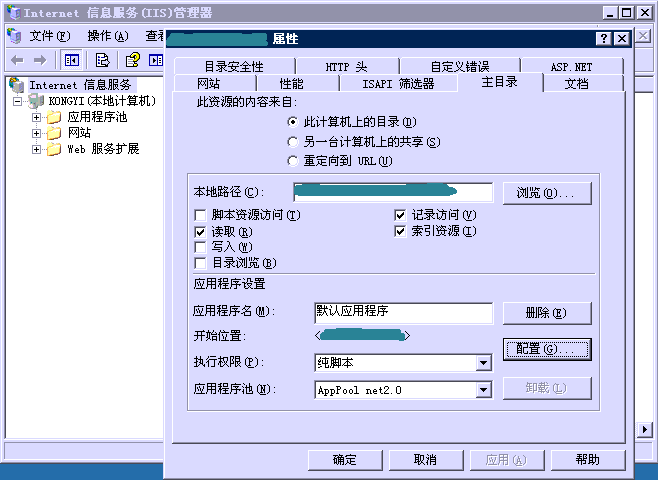658x480 pixels.
Task: Toggle the show/hide console tree icon
Action: click(x=72, y=60)
